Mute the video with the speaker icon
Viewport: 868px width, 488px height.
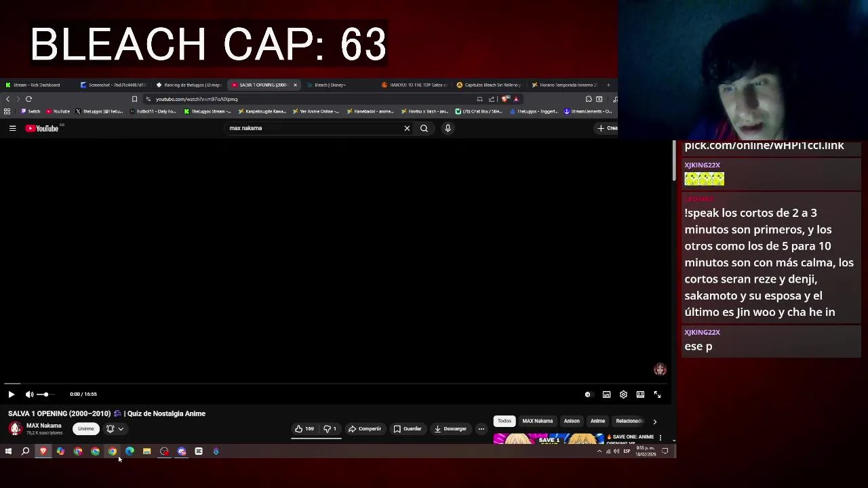[29, 394]
